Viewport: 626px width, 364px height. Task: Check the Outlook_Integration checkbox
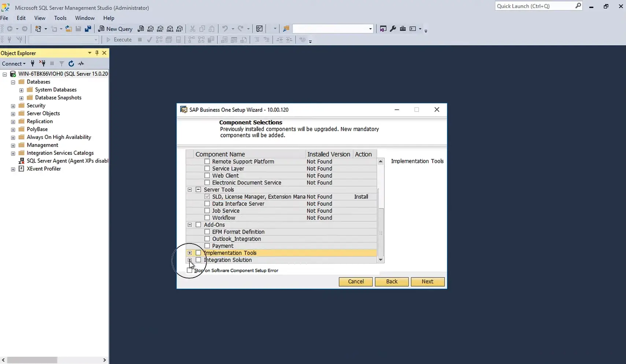207,239
